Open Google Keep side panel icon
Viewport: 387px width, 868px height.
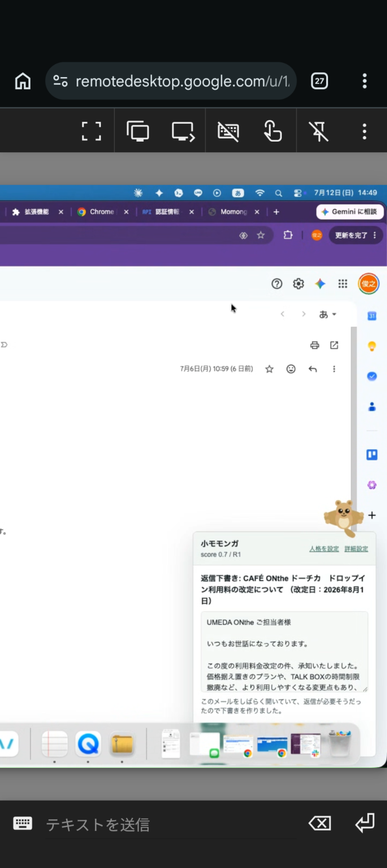[x=372, y=346]
